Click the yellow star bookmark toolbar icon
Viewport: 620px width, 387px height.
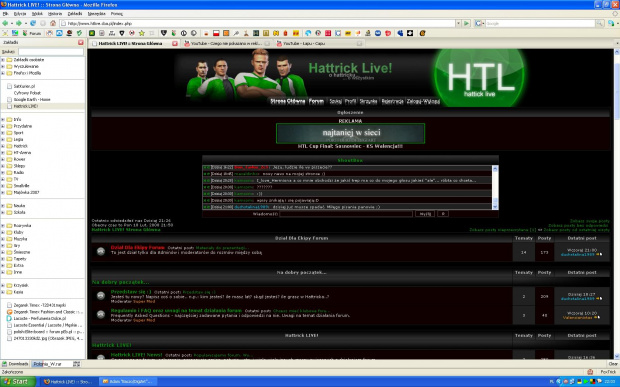142,33
